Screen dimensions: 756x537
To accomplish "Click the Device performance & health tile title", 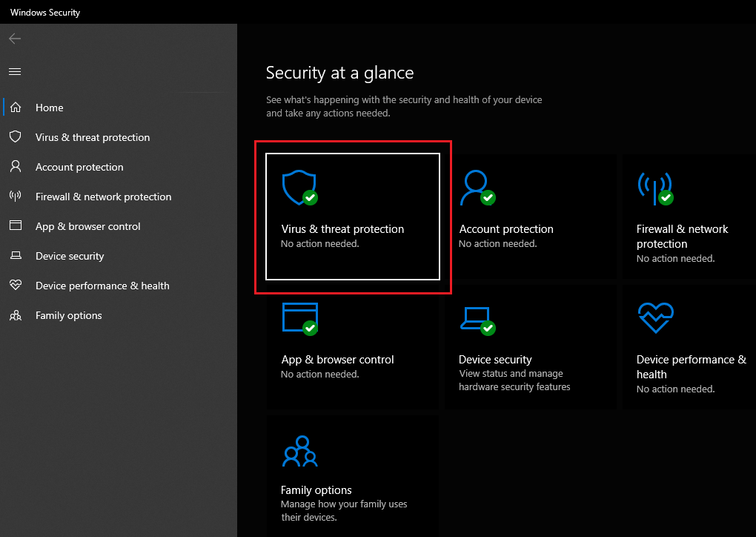I will (691, 366).
